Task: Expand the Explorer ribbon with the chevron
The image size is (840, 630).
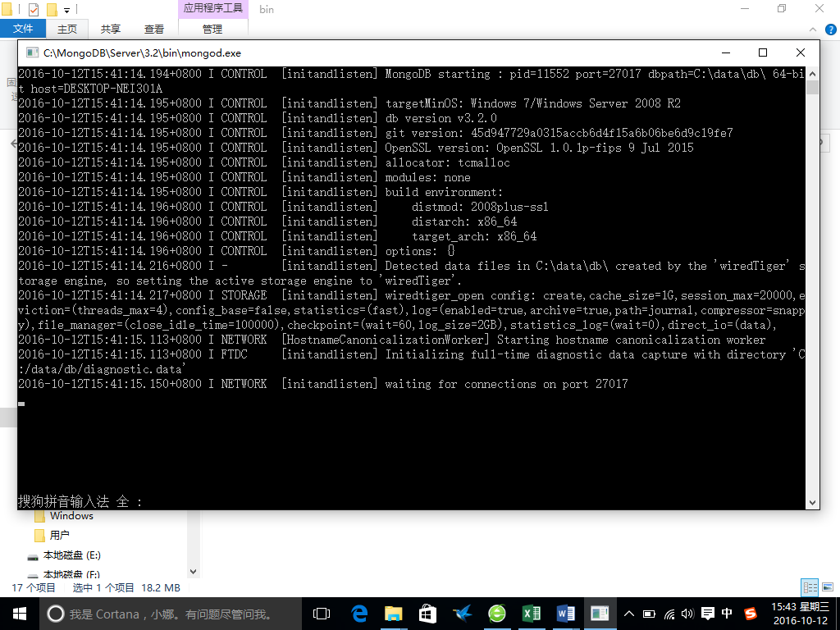Action: point(813,30)
